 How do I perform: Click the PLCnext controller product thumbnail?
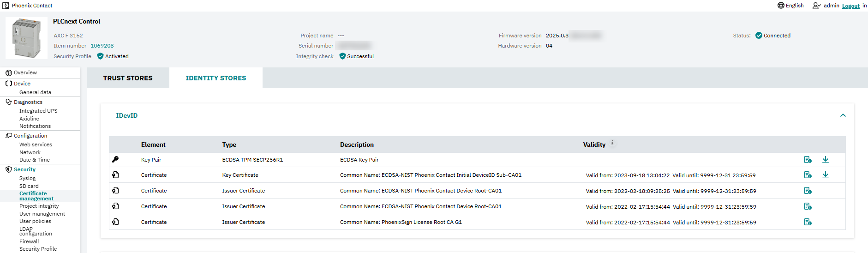point(26,38)
